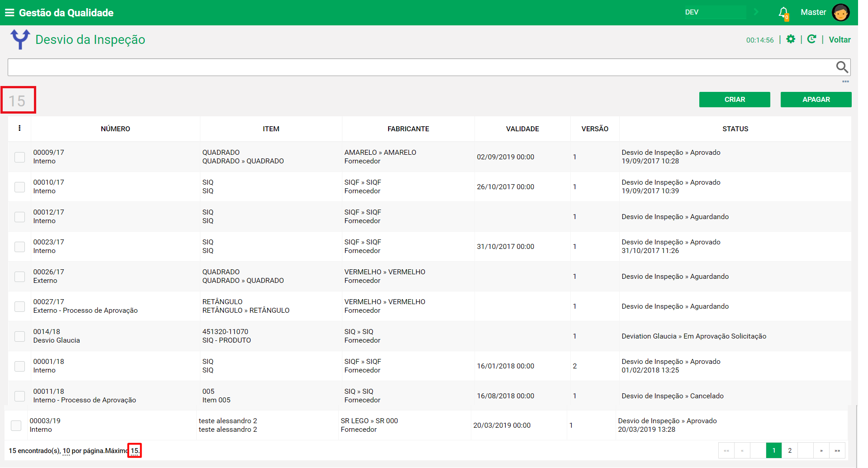
Task: Open the three-dot column options menu
Action: tap(19, 128)
